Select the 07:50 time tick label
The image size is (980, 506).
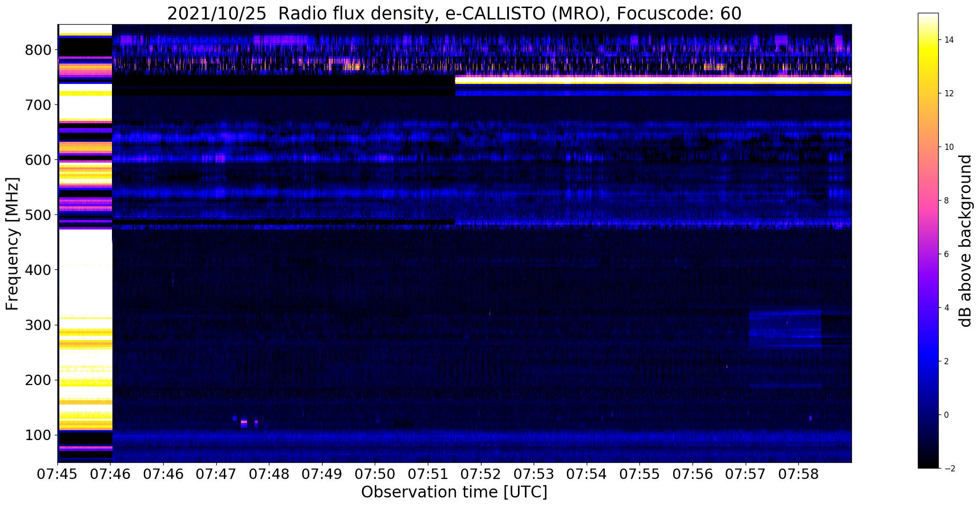click(375, 475)
